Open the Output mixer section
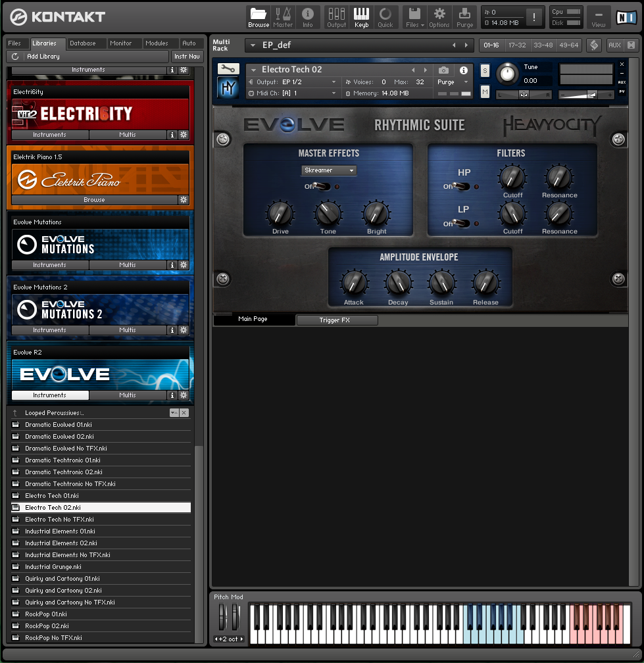 click(337, 17)
